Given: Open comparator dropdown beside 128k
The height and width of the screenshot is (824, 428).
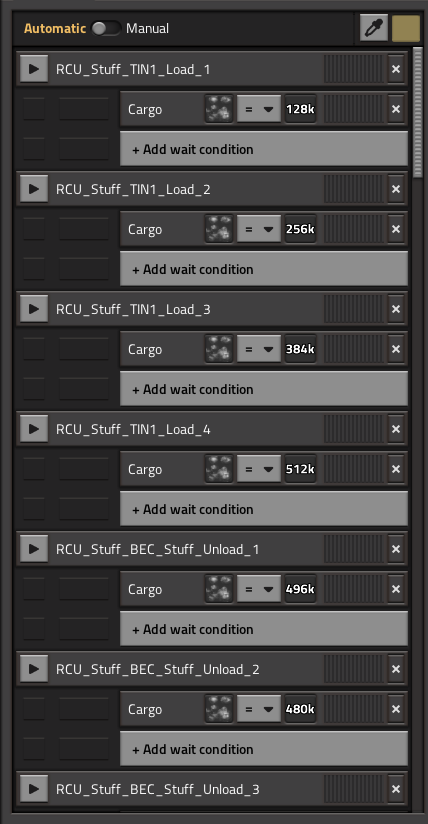Looking at the screenshot, I should pyautogui.click(x=259, y=109).
